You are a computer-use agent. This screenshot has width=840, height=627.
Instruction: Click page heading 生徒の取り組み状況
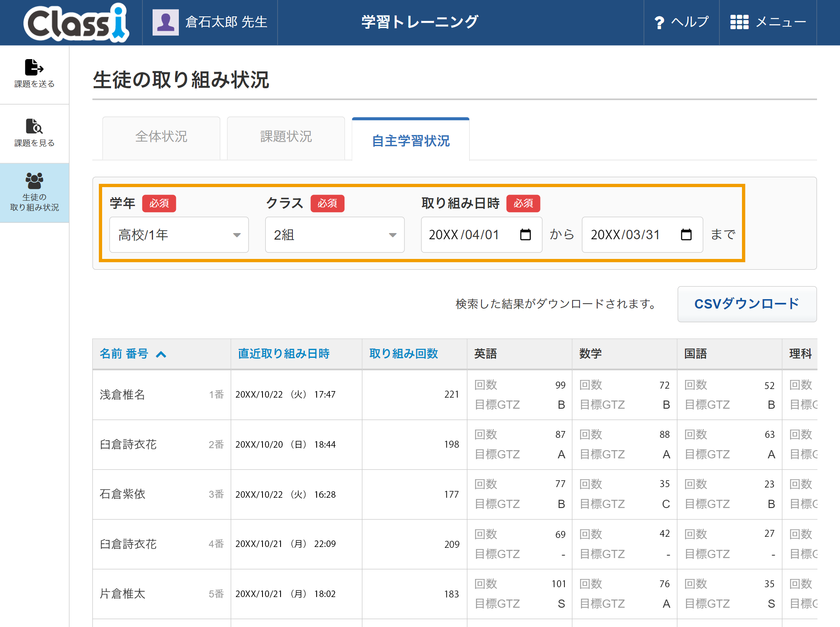coord(181,80)
